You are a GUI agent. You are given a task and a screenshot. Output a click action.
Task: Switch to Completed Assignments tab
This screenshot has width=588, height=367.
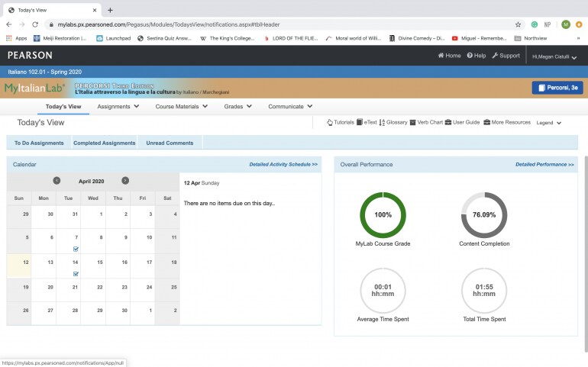point(105,143)
